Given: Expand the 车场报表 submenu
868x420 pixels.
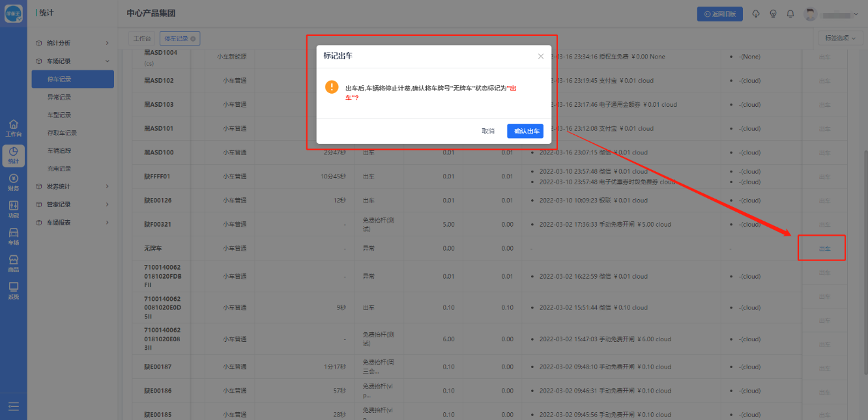Looking at the screenshot, I should (108, 223).
